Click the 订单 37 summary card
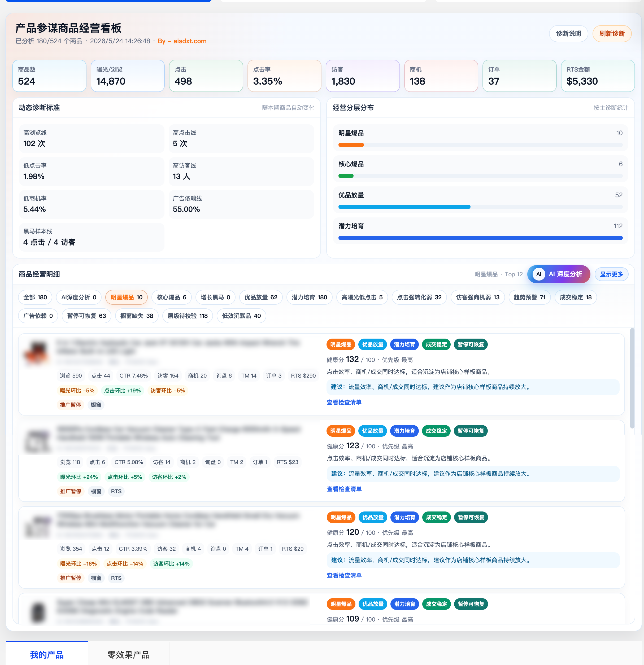The height and width of the screenshot is (665, 644). [520, 76]
